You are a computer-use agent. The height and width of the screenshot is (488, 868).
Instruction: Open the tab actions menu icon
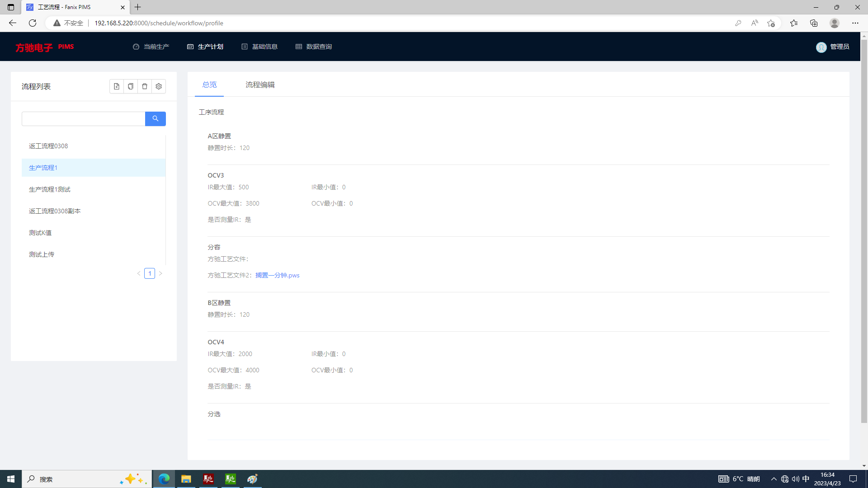(11, 7)
